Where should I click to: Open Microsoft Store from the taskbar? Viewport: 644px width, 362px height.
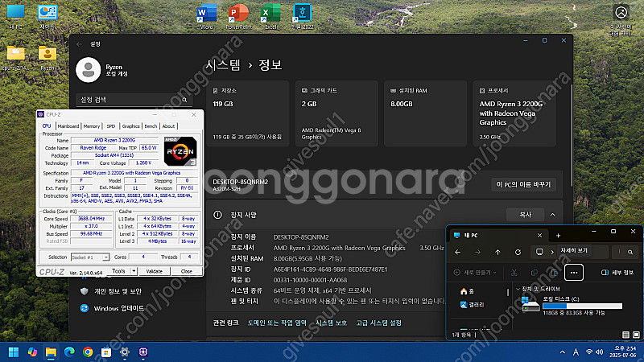106,352
